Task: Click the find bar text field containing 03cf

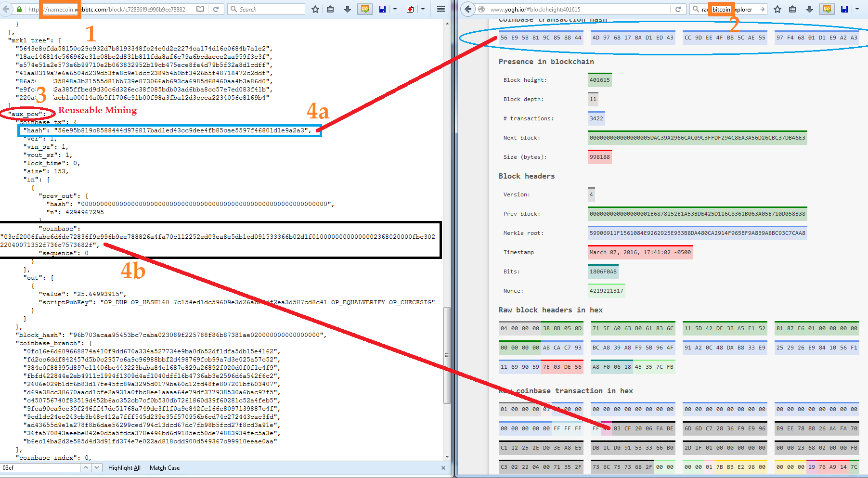Action: click(40, 467)
